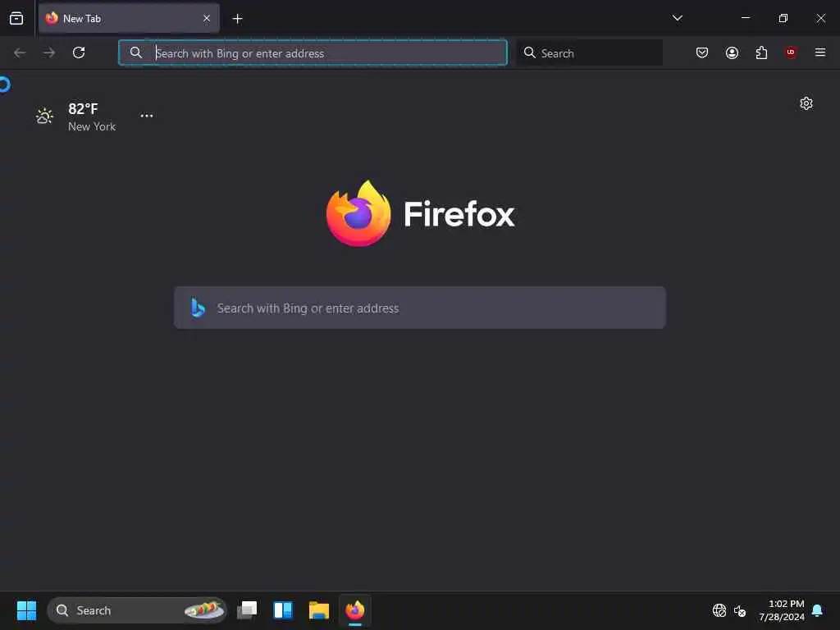Open weather widget options menu
The width and height of the screenshot is (840, 630).
[x=147, y=116]
